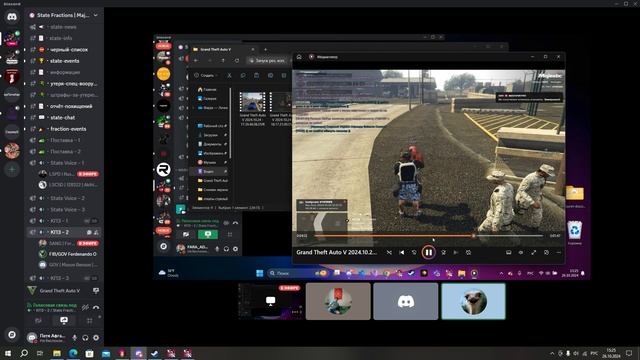Open Windows Search from taskbar

(24, 353)
